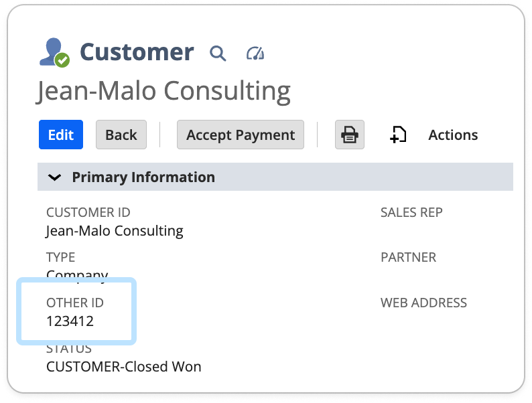
Task: Click the SALES REP field label
Action: coord(411,212)
